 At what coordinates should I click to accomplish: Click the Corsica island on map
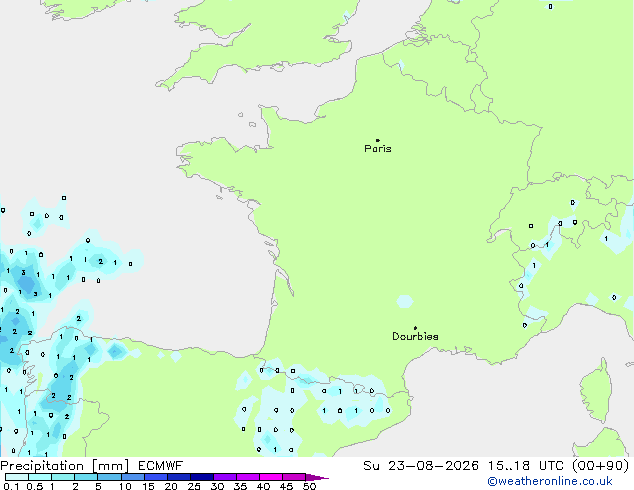(597, 391)
